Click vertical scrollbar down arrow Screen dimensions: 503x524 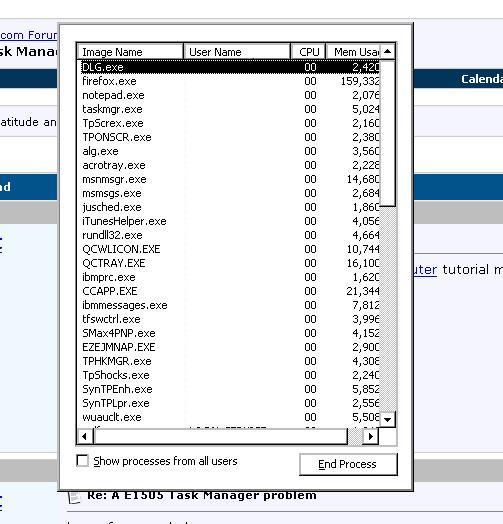tap(387, 419)
